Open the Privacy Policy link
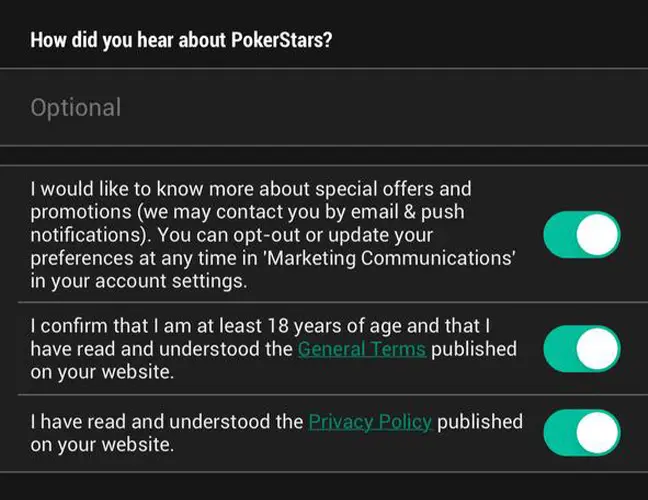Screen dimensions: 648x500 [x=370, y=421]
